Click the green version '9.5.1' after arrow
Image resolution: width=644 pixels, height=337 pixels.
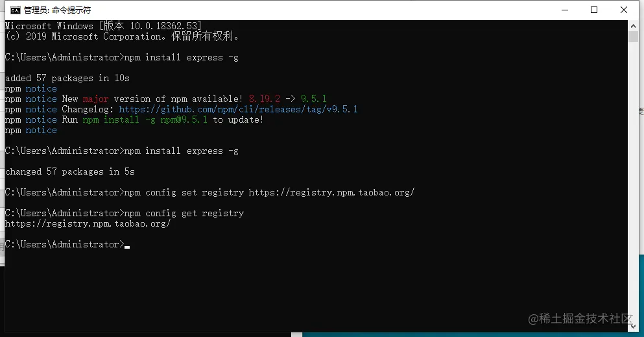[x=314, y=99]
